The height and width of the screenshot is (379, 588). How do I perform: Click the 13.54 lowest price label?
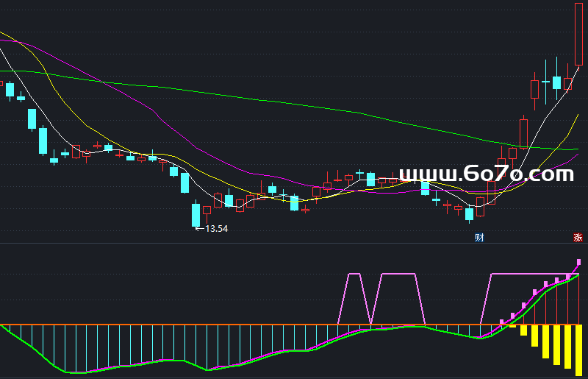[217, 228]
